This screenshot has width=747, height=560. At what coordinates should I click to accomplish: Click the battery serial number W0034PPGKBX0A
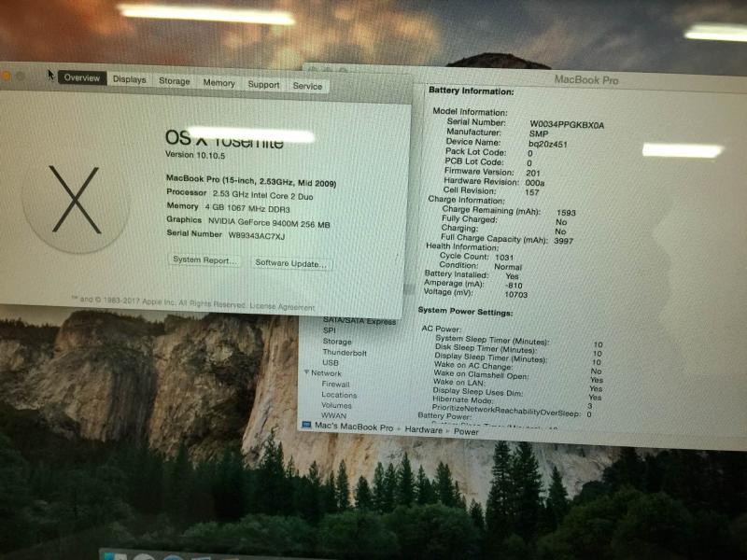pos(567,125)
